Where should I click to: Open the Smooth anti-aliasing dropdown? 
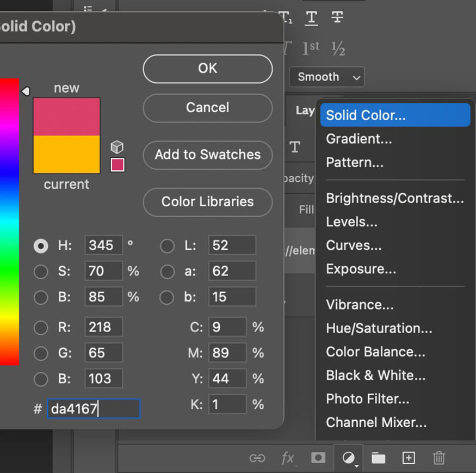(x=327, y=77)
